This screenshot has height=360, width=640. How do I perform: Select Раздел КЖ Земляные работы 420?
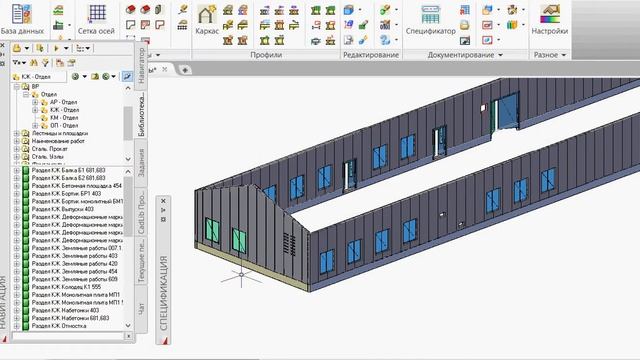(74, 264)
